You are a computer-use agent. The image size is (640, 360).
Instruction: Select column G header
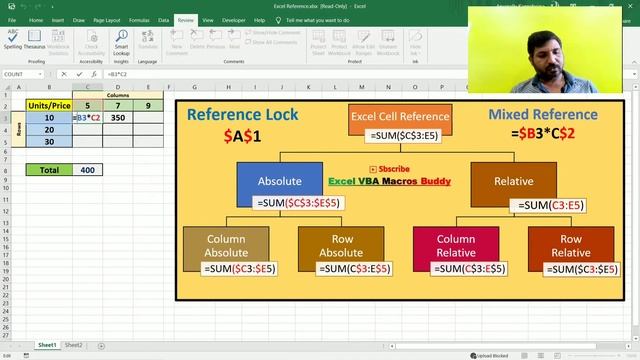coord(194,87)
